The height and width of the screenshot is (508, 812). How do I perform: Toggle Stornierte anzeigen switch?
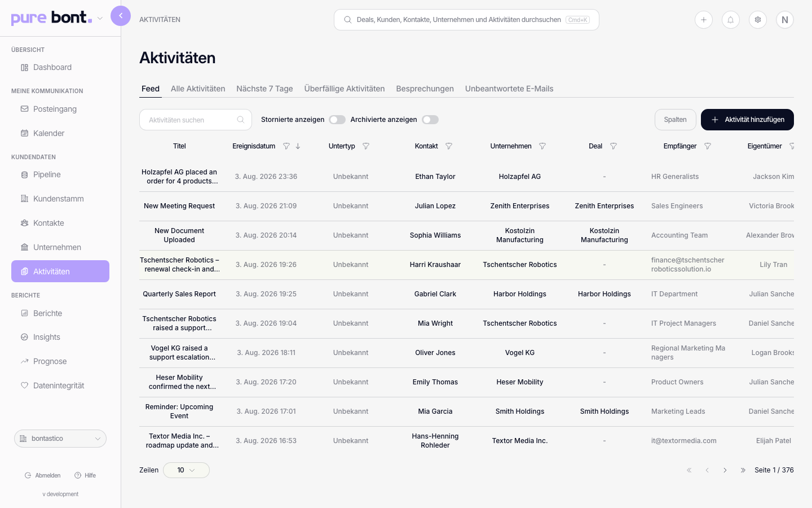(337, 120)
